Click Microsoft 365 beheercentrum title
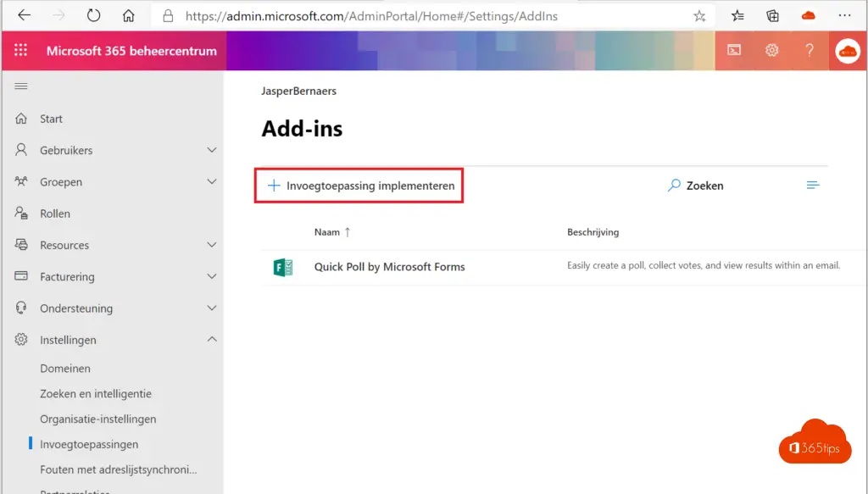Screen dimensions: 868x494 (x=131, y=51)
